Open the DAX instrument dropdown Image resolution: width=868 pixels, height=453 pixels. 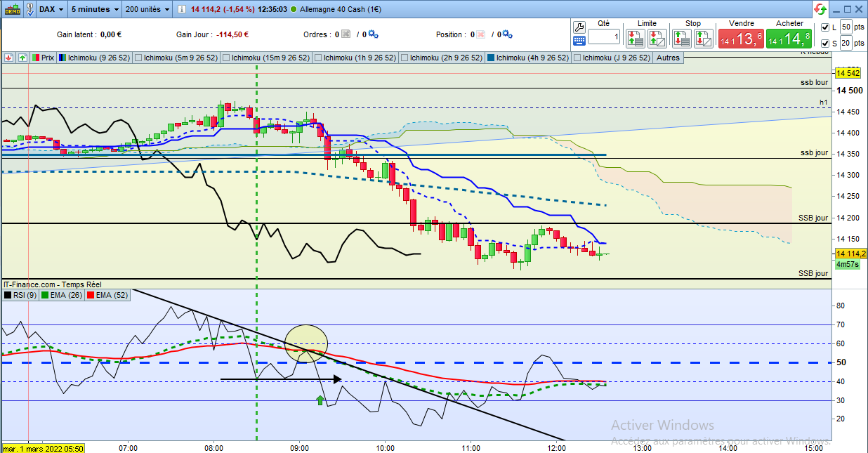point(51,9)
